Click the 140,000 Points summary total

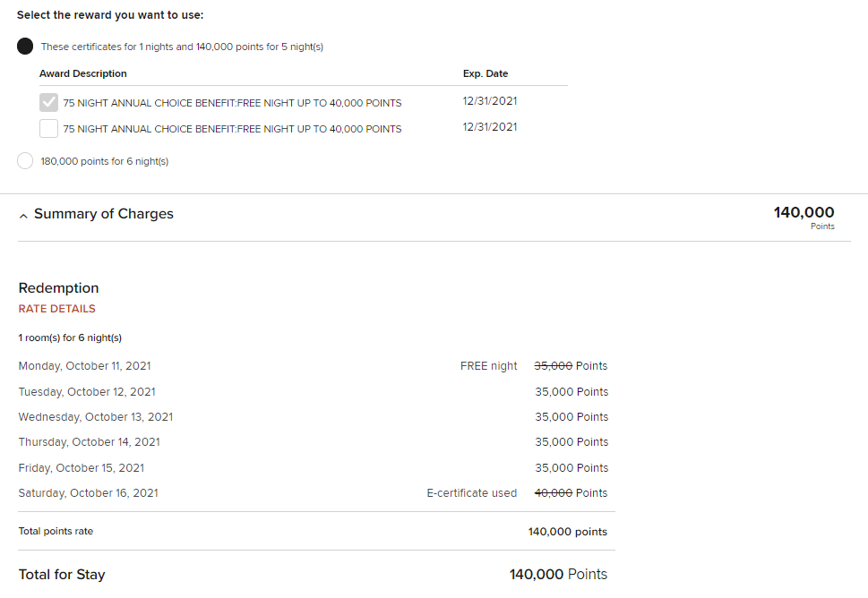pos(804,213)
